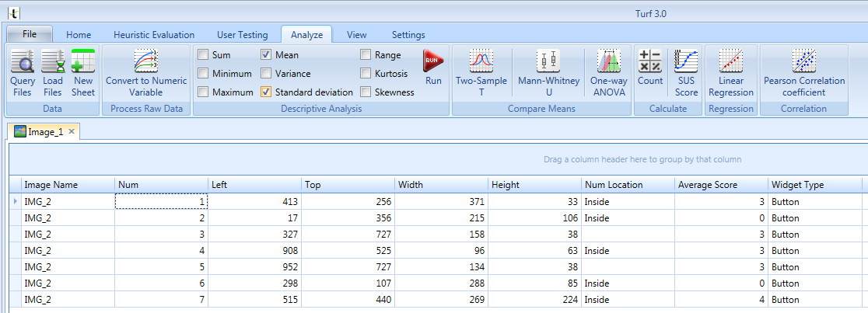The height and width of the screenshot is (313, 868).
Task: Open the Mann-Whitney U test
Action: click(x=548, y=73)
